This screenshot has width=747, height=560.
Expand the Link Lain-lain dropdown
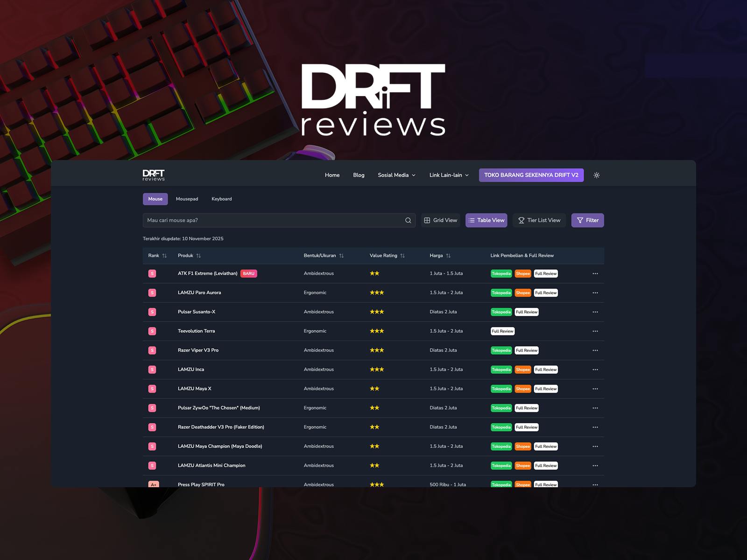click(x=449, y=175)
